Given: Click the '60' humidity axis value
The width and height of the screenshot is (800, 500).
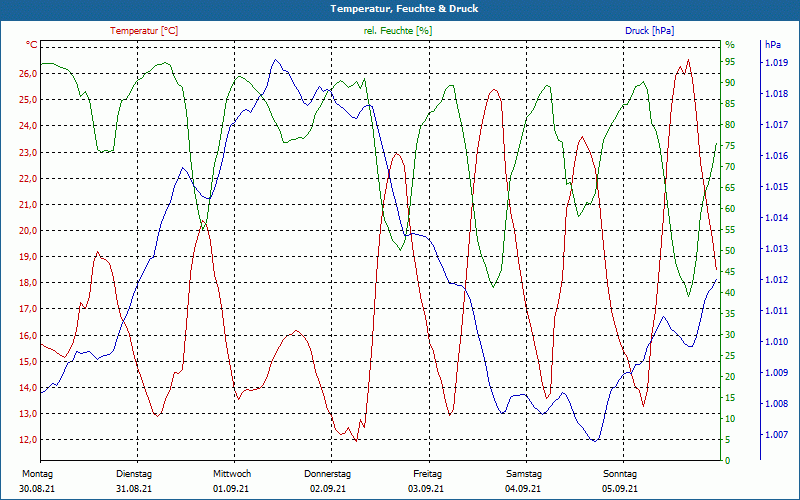Looking at the screenshot, I should (730, 208).
